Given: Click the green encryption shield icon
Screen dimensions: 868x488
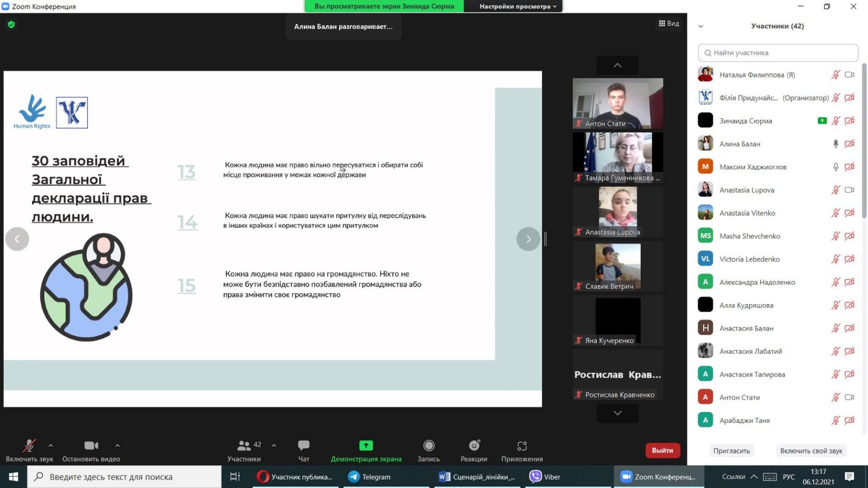Looking at the screenshot, I should (11, 24).
